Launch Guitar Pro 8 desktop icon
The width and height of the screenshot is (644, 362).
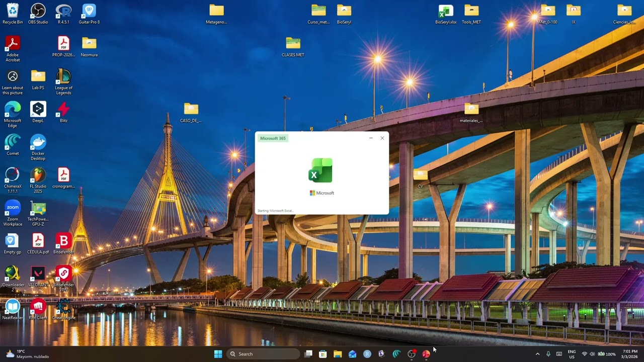(89, 14)
